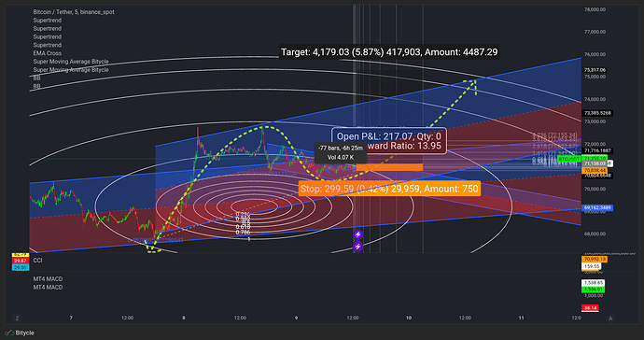Viewport: 644px width, 340px height.
Task: Click date 10 on time axis
Action: point(409,318)
